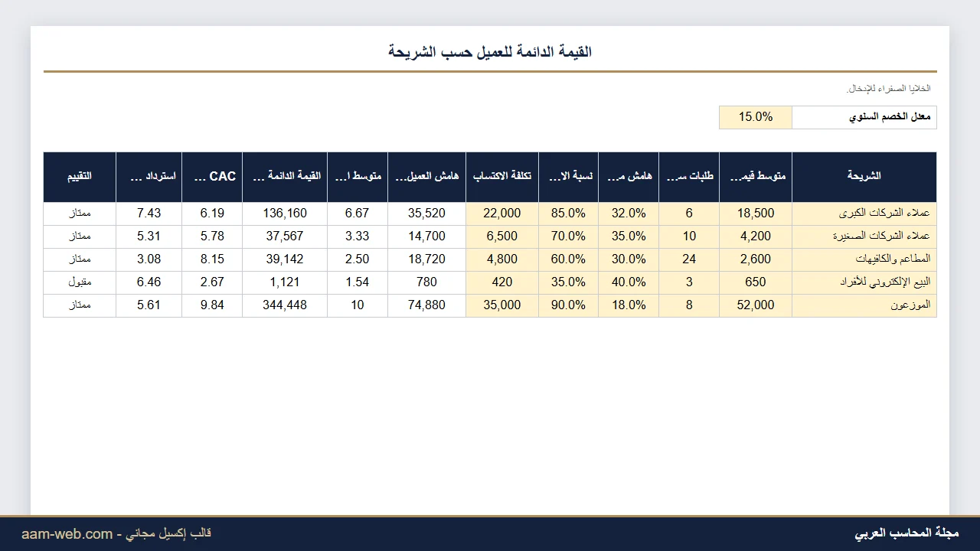Image resolution: width=980 pixels, height=551 pixels.
Task: Select the 35,520 customer margin value
Action: tap(426, 214)
